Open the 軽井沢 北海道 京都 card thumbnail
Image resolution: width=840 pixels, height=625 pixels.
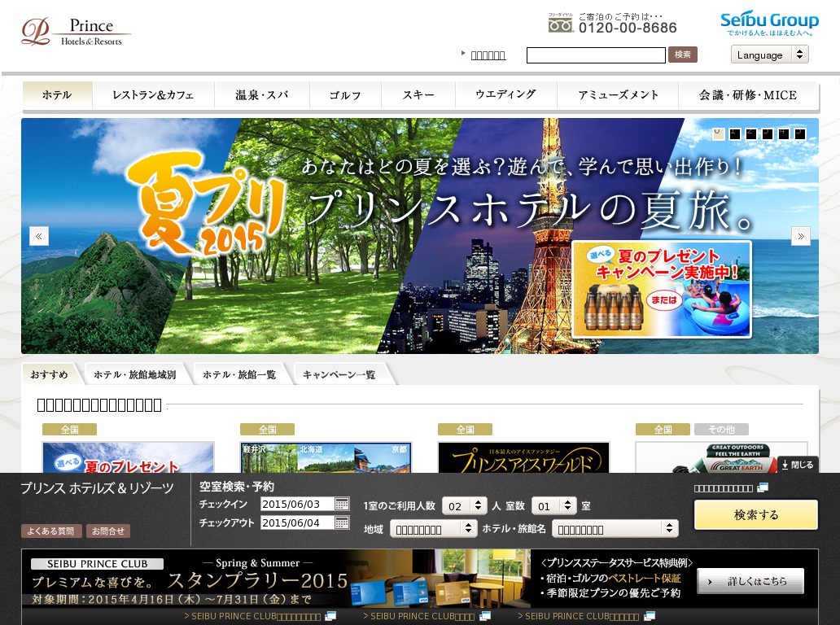(326, 457)
